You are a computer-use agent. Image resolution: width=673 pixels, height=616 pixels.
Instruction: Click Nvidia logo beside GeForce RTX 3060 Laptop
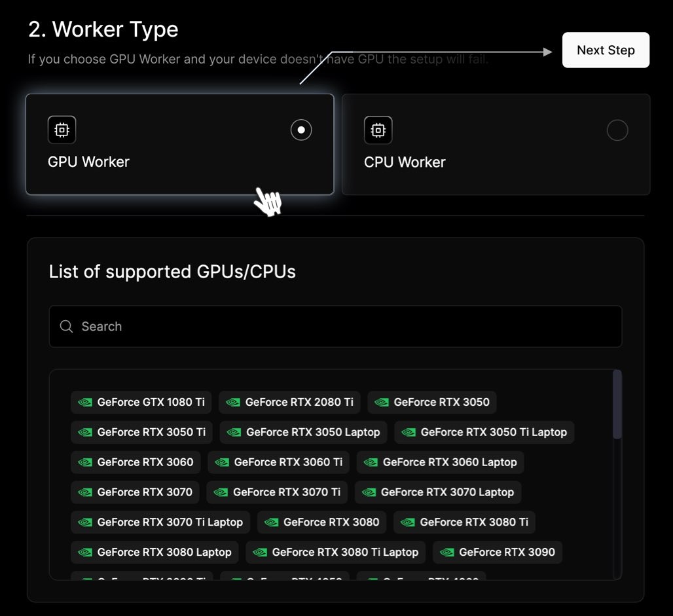point(371,462)
